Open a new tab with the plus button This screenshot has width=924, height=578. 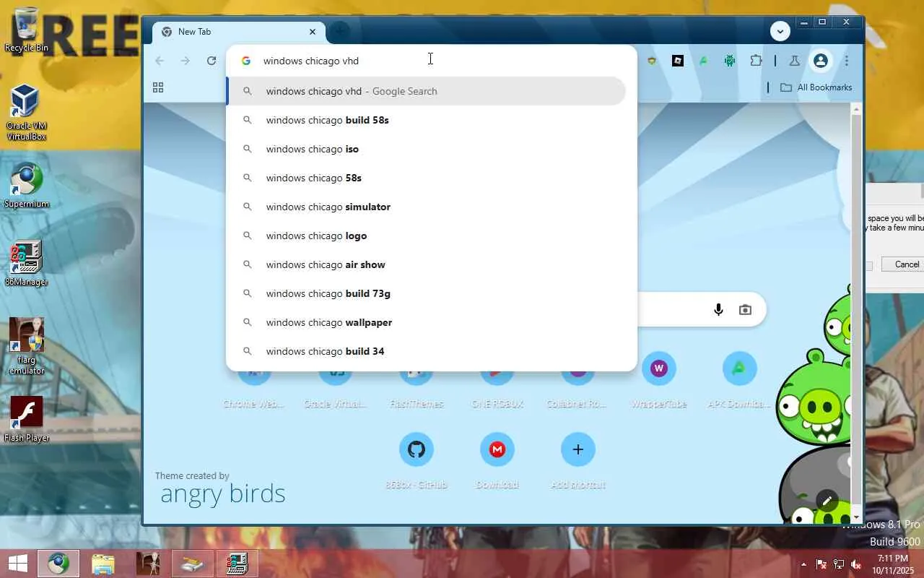click(x=339, y=31)
